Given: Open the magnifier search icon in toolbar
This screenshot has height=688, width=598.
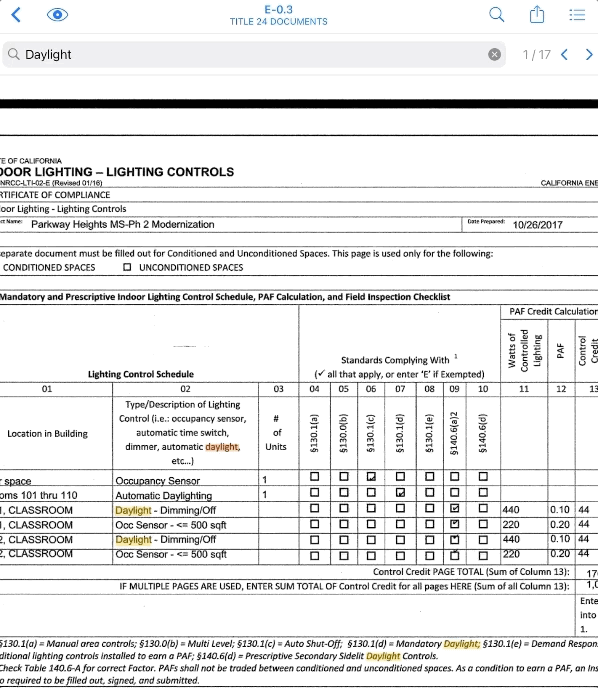Looking at the screenshot, I should pos(496,14).
